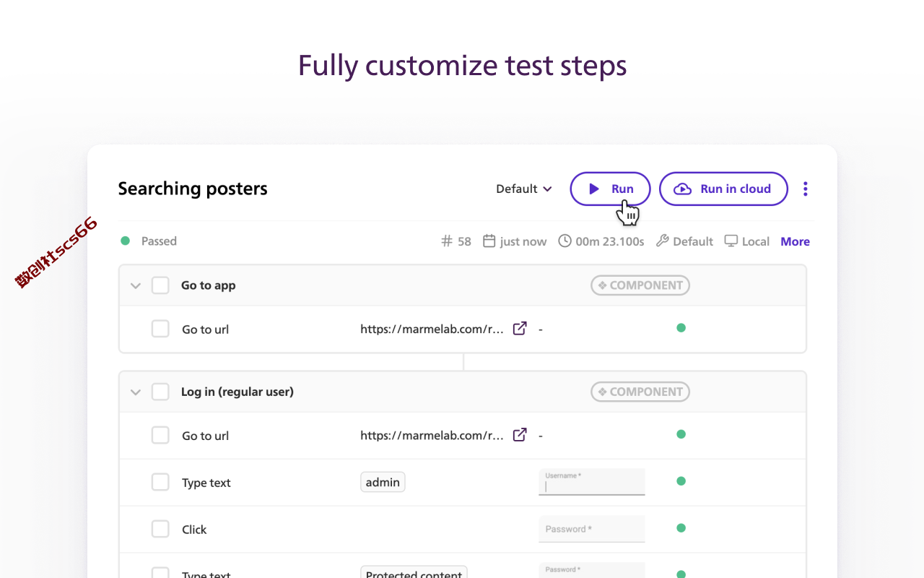This screenshot has width=924, height=578.
Task: Click the status dot of Log in Go to url step
Action: click(681, 434)
